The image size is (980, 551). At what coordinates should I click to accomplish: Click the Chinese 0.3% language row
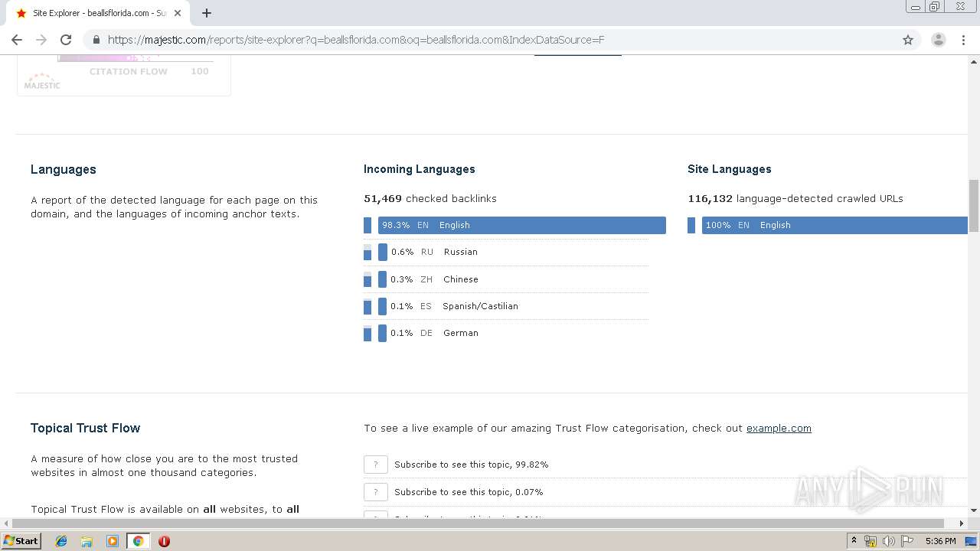pos(506,279)
